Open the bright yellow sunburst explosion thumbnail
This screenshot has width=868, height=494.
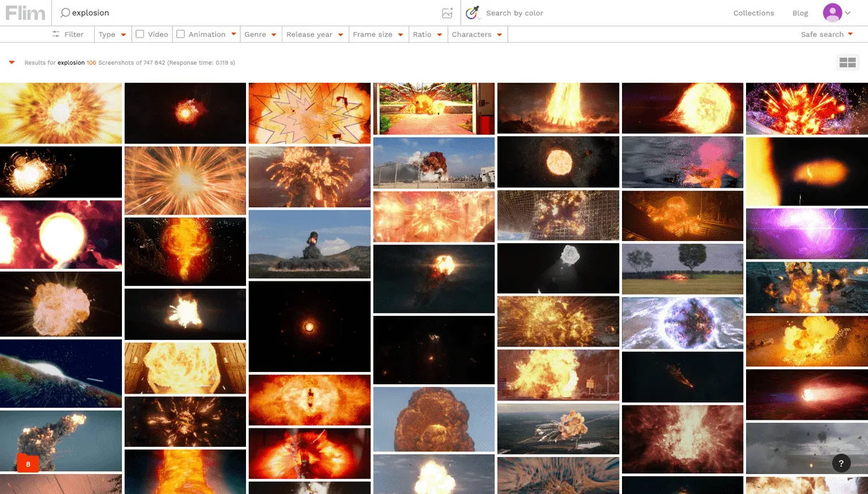coord(61,113)
